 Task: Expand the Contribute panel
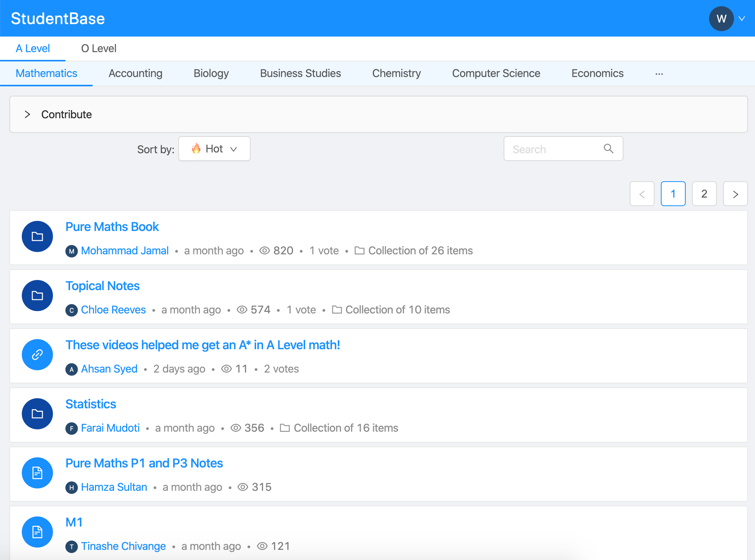point(27,114)
